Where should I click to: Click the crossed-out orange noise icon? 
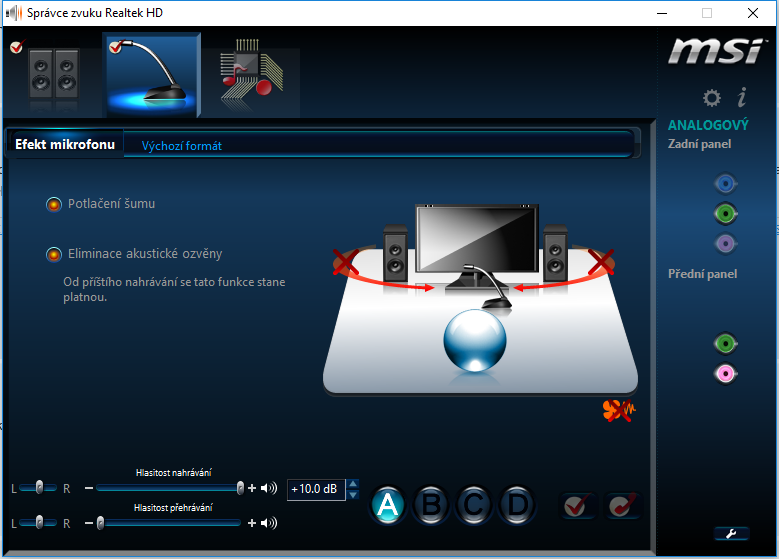coord(619,410)
